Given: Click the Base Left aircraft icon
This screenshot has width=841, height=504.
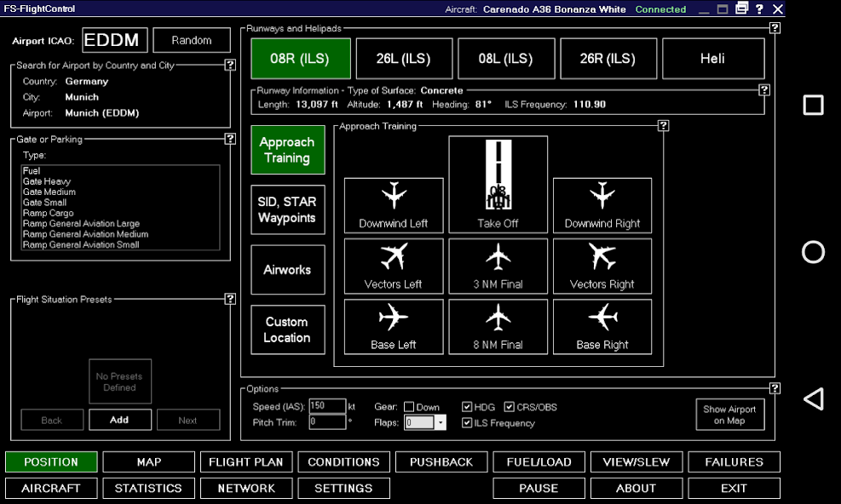Looking at the screenshot, I should (393, 327).
